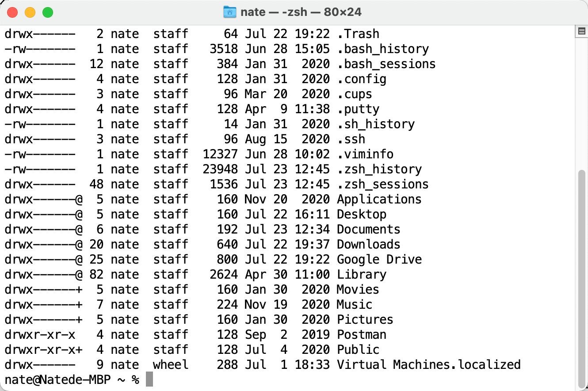
Task: Click the .zsh_history filename in the listing
Action: (x=379, y=169)
